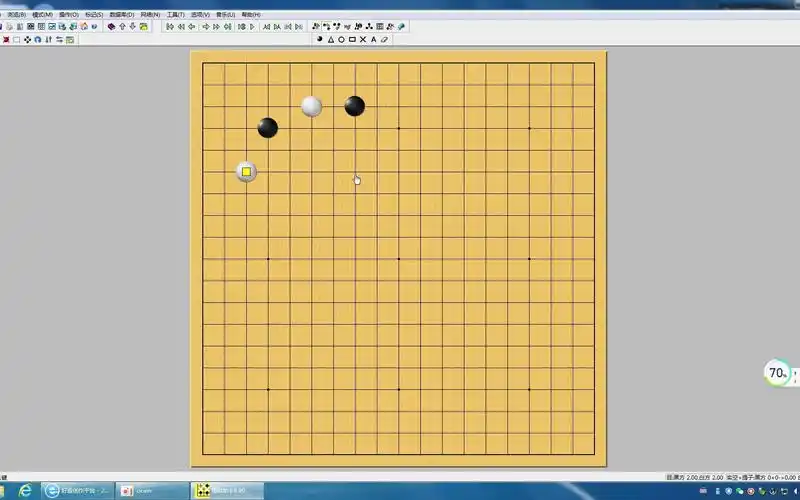Click the white stone marked with yellow square
Viewport: 800px width, 500px height.
[x=246, y=172]
